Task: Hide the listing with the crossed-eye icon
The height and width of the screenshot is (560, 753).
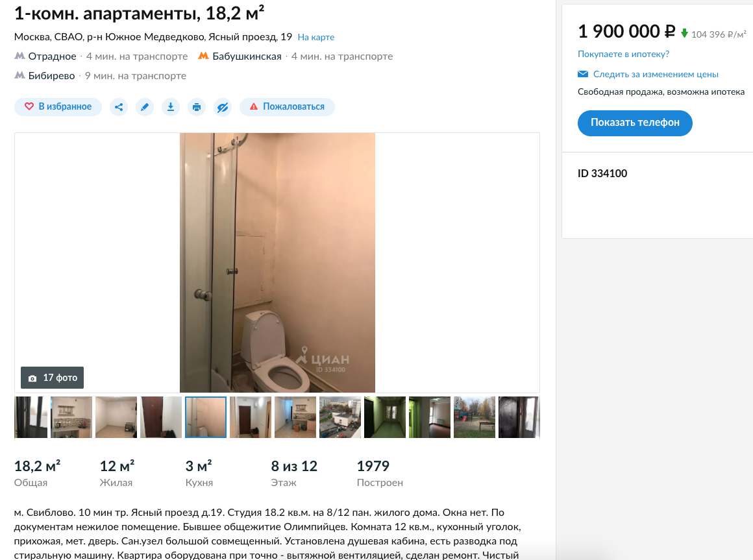Action: (x=223, y=107)
